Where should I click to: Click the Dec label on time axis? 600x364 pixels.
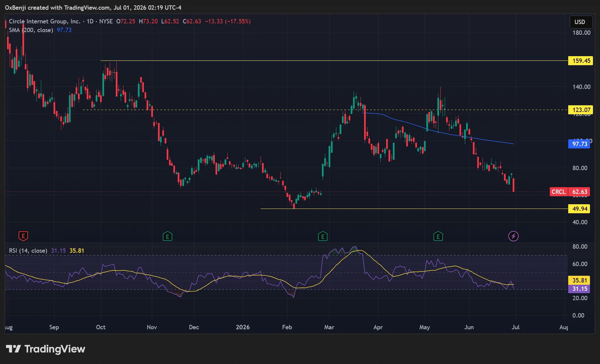point(194,327)
